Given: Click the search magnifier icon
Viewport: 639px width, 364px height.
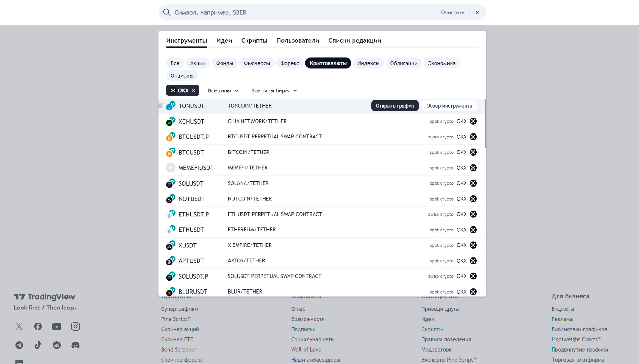Looking at the screenshot, I should coord(167,12).
